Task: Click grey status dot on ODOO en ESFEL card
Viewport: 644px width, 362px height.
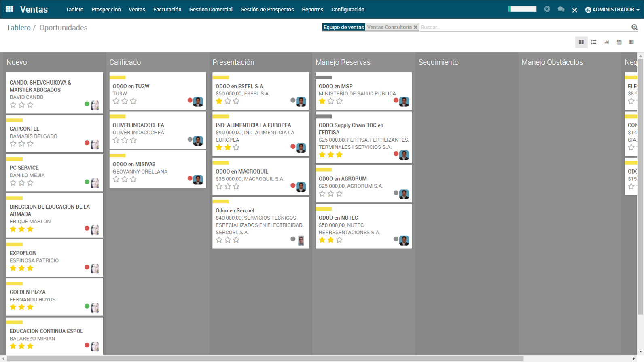Action: pyautogui.click(x=293, y=100)
